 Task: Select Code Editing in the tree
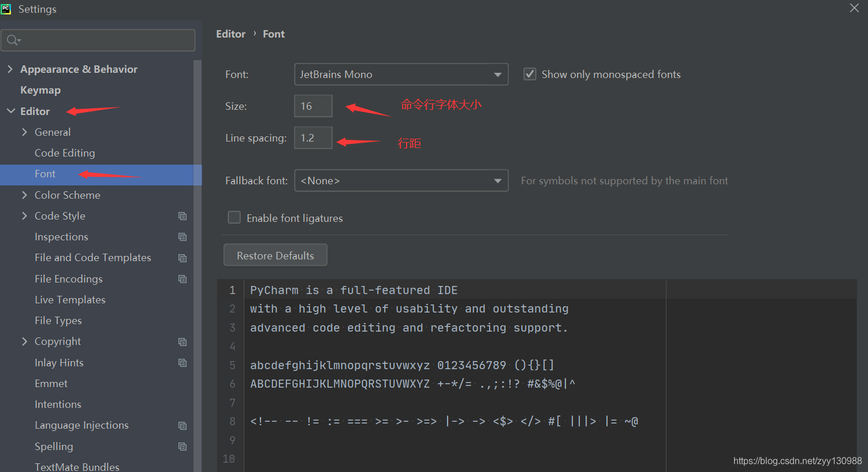pos(65,153)
